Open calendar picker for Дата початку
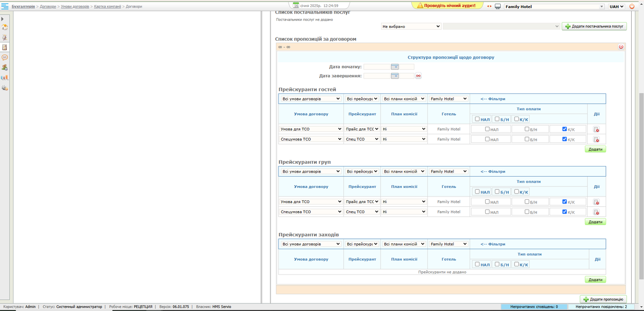This screenshot has width=644, height=311. (x=394, y=67)
